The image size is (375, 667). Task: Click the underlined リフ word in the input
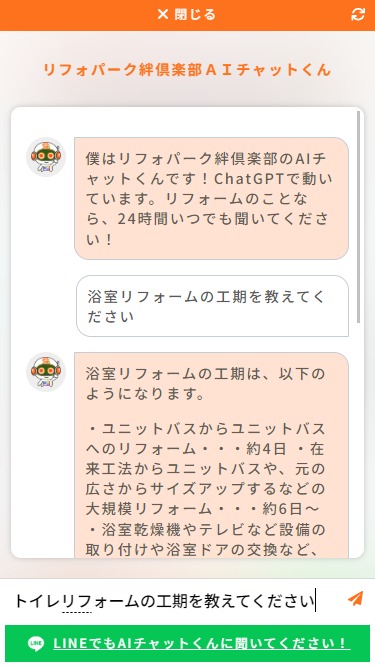77,601
